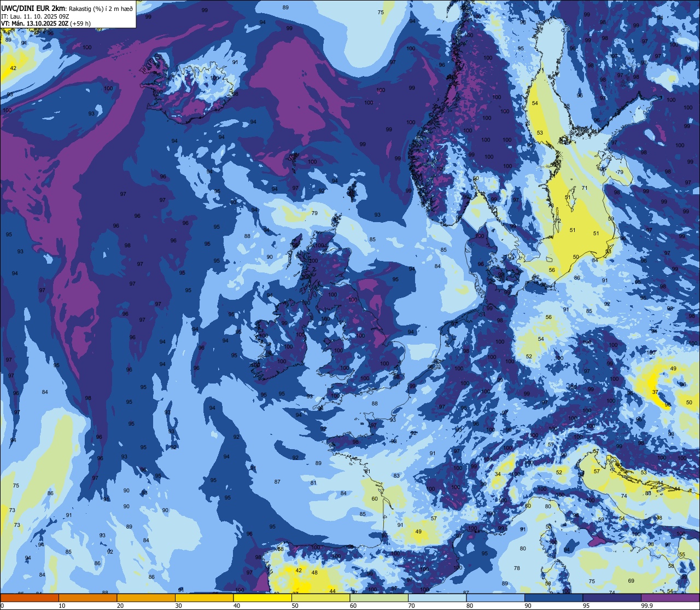Select the 95–99.9 dark navy legend swatch

click(x=612, y=597)
